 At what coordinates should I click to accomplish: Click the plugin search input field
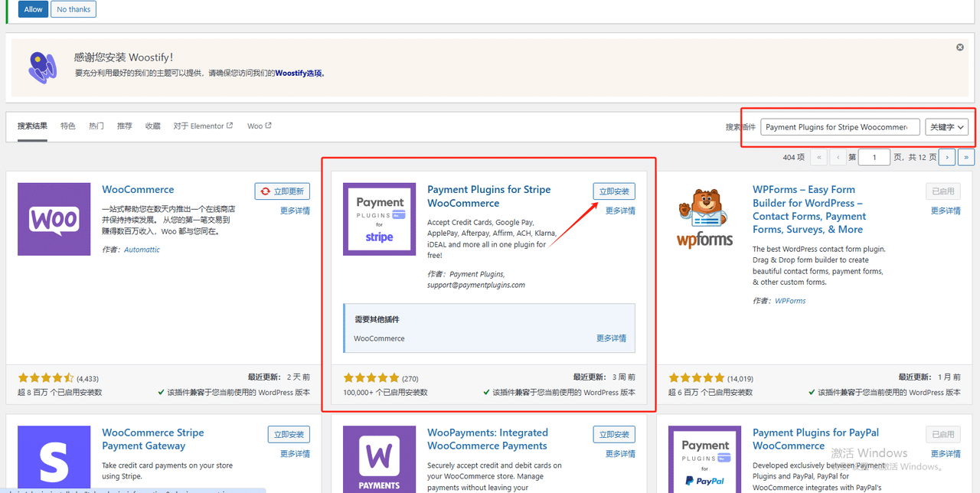click(x=840, y=127)
